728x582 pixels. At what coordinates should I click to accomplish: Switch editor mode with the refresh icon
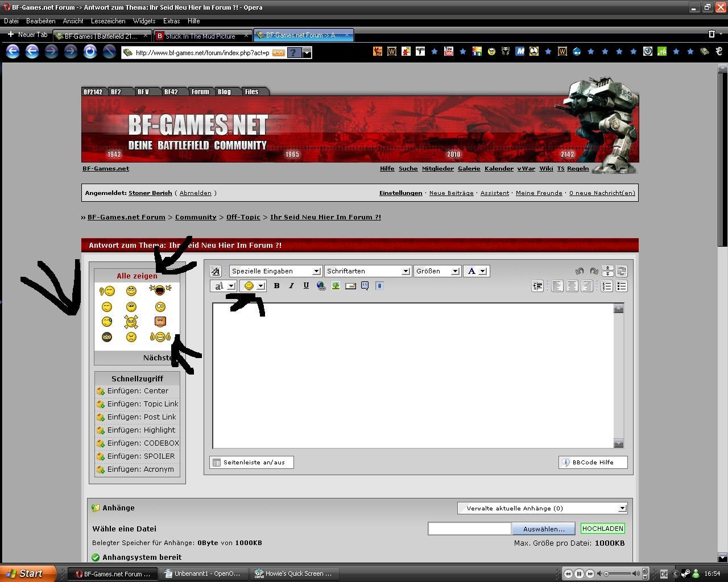point(621,271)
